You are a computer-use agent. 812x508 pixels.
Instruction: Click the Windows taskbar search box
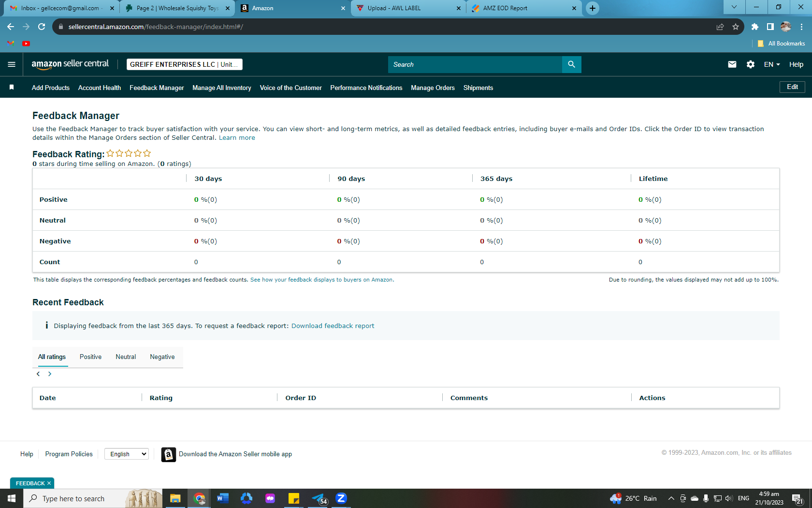pos(93,498)
